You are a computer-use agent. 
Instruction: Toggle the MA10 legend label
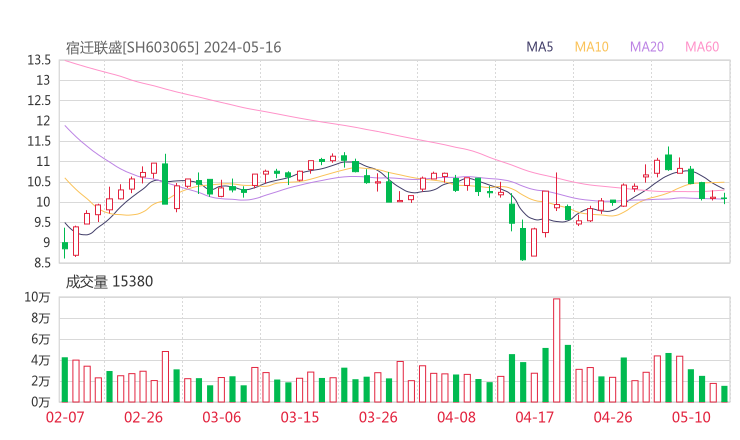[x=591, y=47]
